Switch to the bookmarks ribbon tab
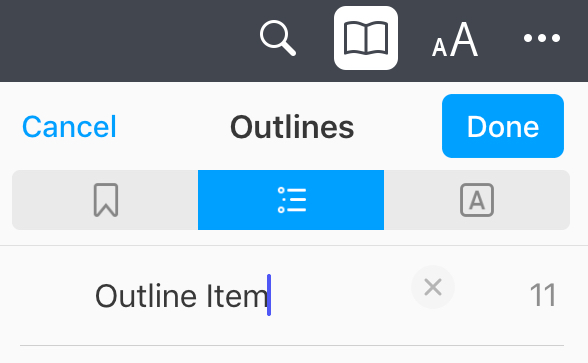Image resolution: width=588 pixels, height=363 pixels. (x=105, y=200)
